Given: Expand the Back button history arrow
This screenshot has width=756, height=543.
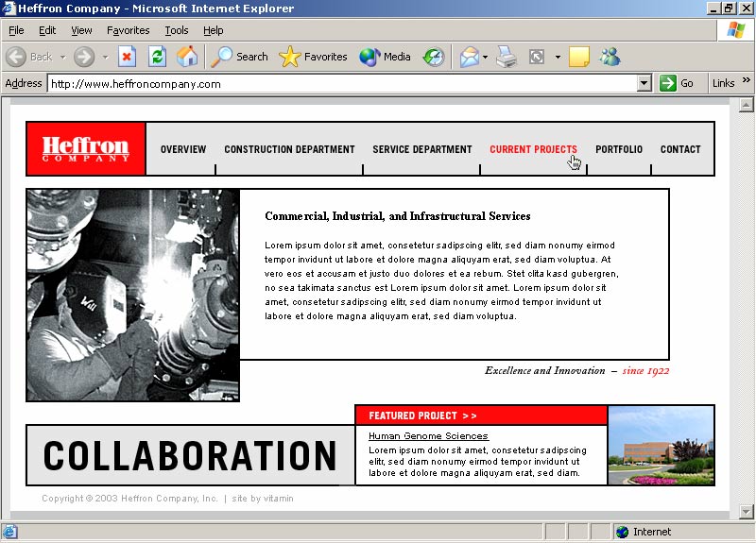Looking at the screenshot, I should [63, 57].
